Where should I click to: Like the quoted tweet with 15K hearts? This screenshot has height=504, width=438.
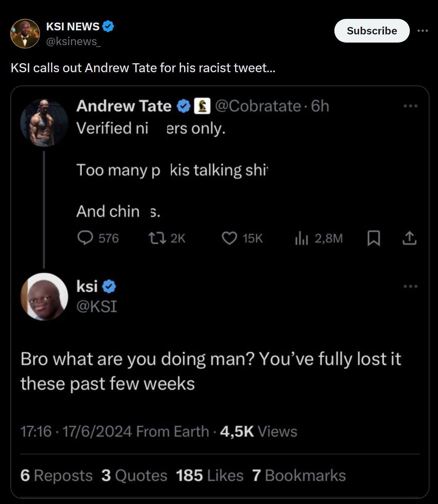click(x=229, y=238)
